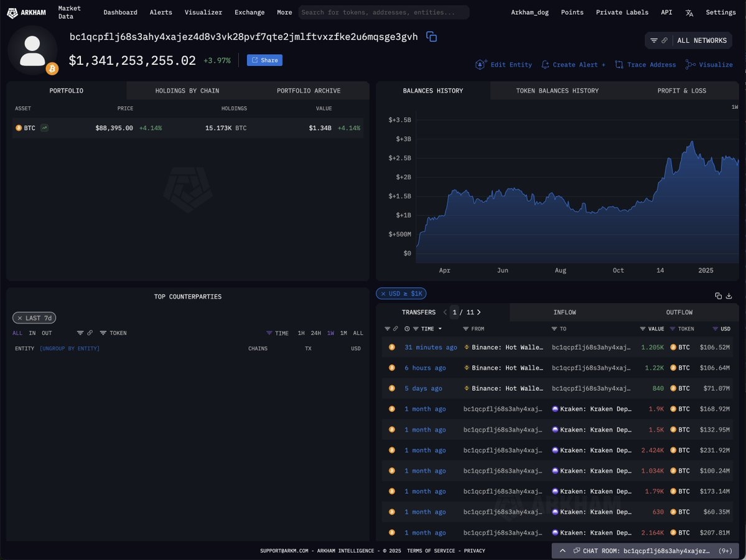Click the BTC price chart icon

tap(45, 128)
